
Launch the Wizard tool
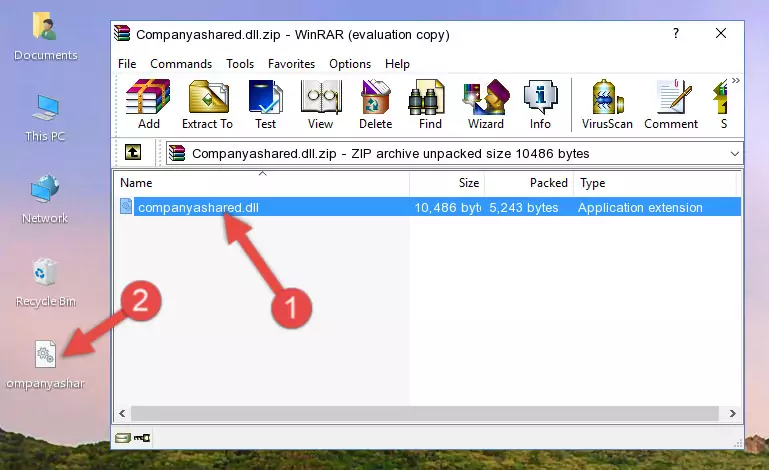click(486, 104)
